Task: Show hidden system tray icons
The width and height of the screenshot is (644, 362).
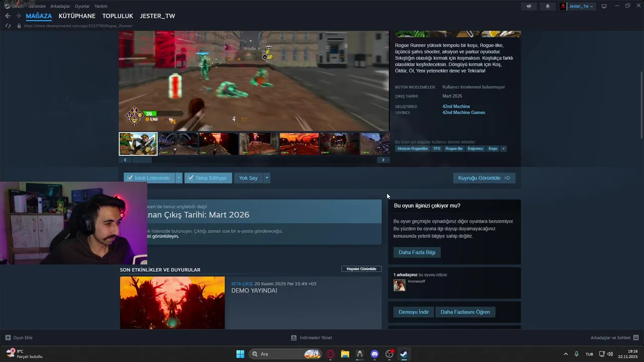Action: click(x=566, y=354)
